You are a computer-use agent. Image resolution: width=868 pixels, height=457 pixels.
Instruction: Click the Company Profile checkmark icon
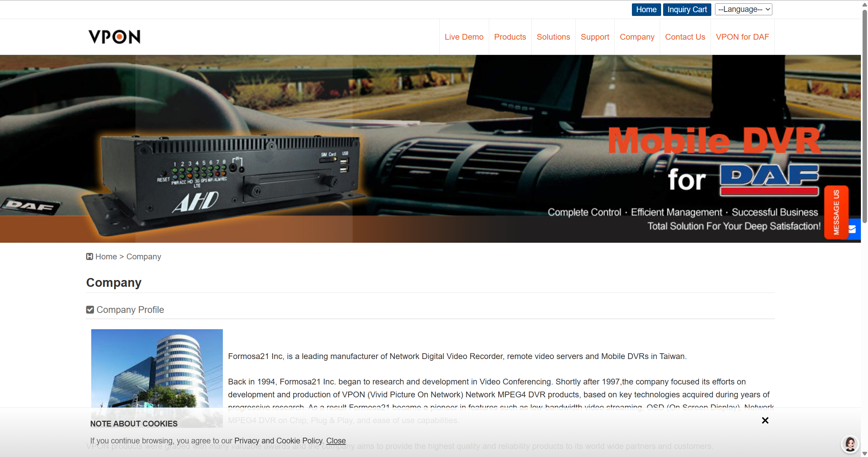coord(90,310)
